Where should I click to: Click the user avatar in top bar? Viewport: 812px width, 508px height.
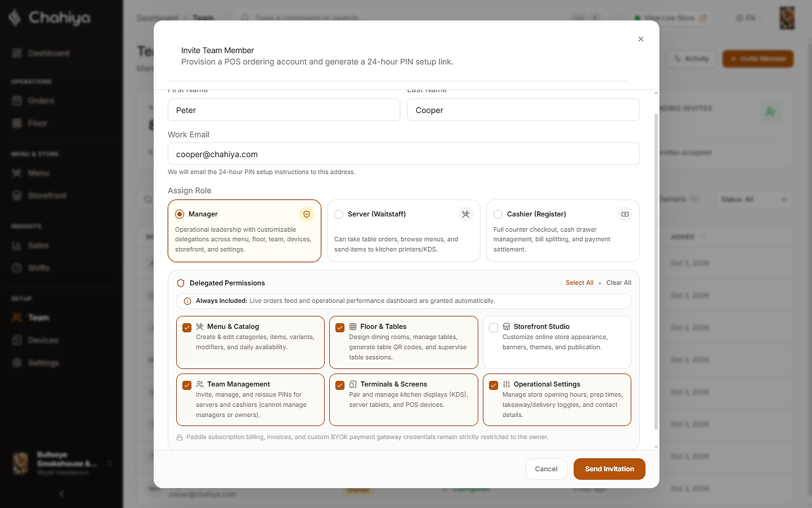[787, 18]
